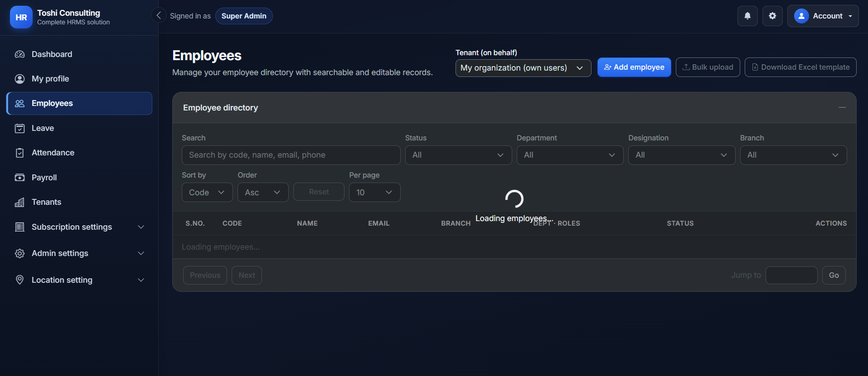Screen dimensions: 868x376
Task: Click the NAME column header
Action: [308, 223]
